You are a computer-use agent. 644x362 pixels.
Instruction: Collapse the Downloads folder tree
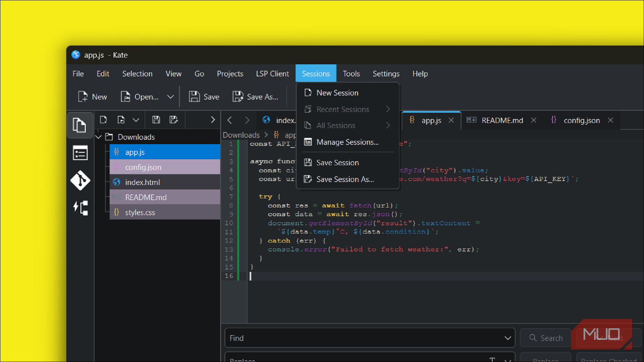click(x=99, y=137)
